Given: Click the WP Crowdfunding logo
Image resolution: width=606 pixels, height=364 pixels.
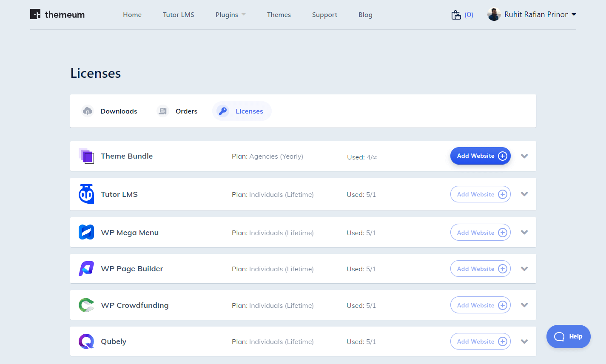Looking at the screenshot, I should 86,305.
